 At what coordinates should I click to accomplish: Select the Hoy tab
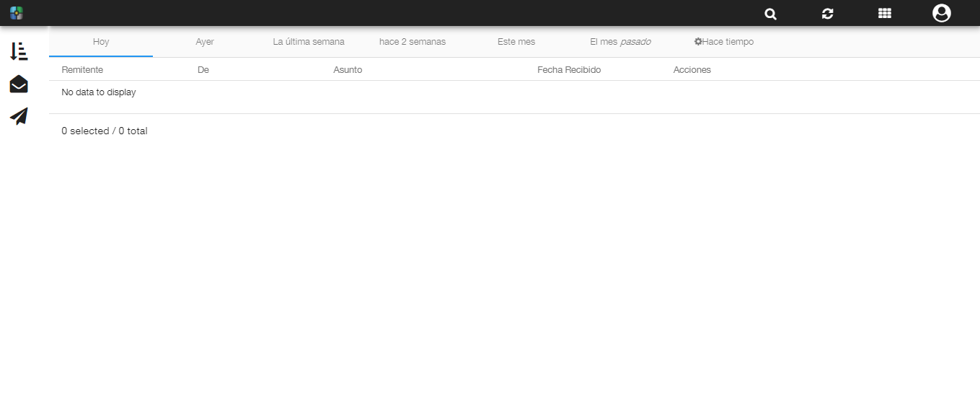(x=101, y=42)
